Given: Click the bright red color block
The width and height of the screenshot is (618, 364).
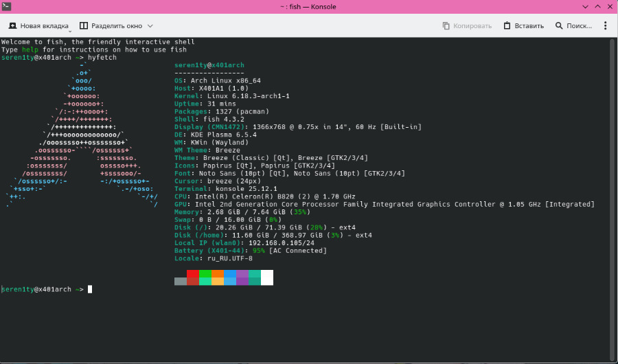Looking at the screenshot, I should click(x=193, y=274).
